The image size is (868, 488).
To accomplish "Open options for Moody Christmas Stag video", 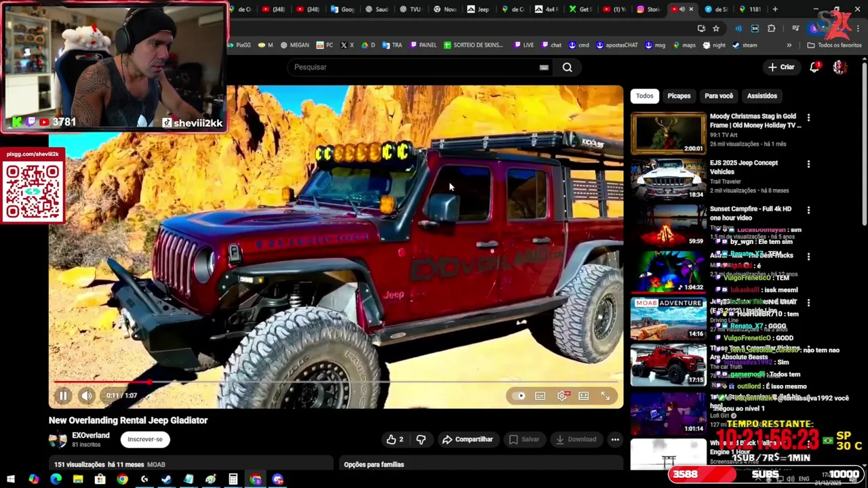I will pyautogui.click(x=808, y=118).
